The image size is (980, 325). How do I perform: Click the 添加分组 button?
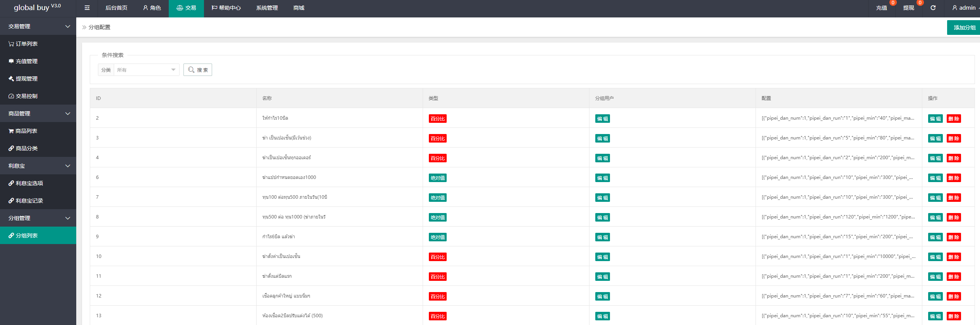(x=964, y=28)
